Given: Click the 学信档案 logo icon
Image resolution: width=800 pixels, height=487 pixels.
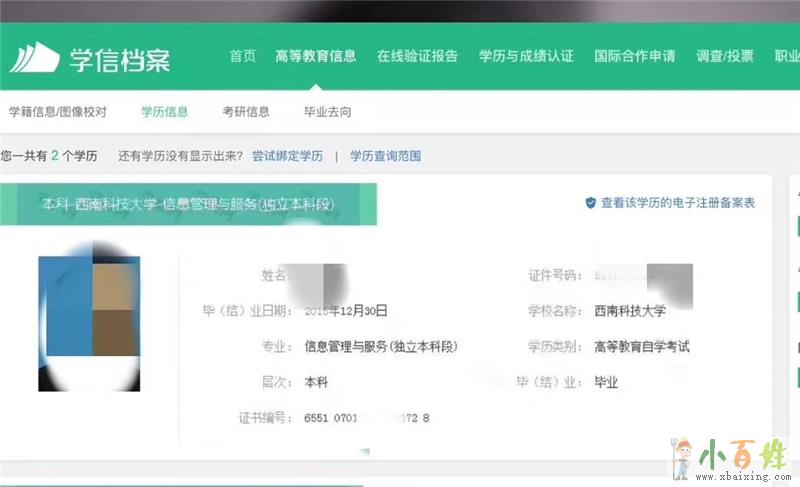Looking at the screenshot, I should (33, 58).
